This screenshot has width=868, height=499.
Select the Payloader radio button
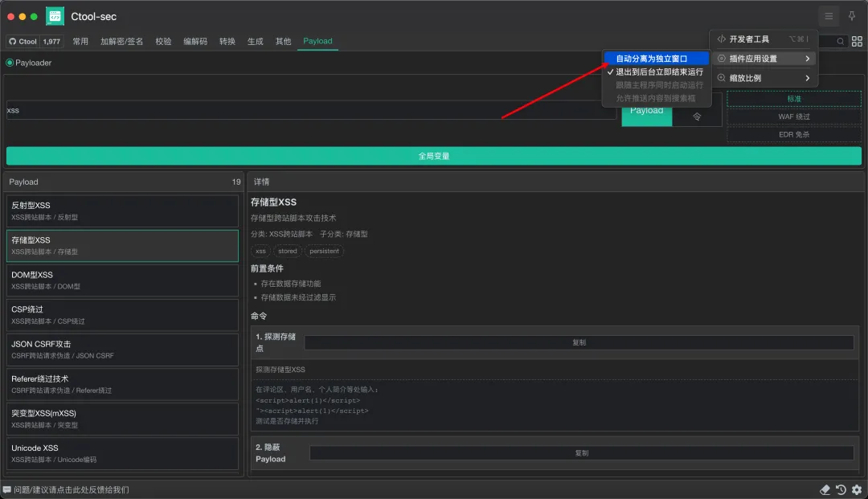[x=10, y=63]
